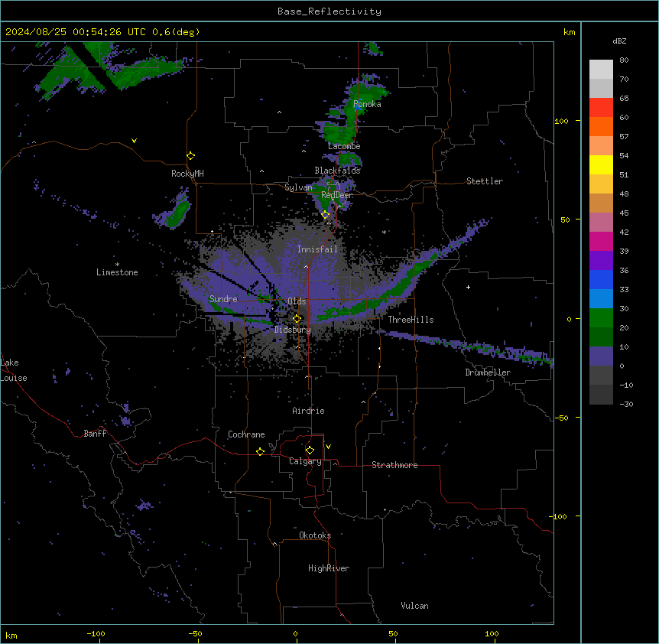Click the Olds label
This screenshot has height=644, width=659.
point(297,301)
